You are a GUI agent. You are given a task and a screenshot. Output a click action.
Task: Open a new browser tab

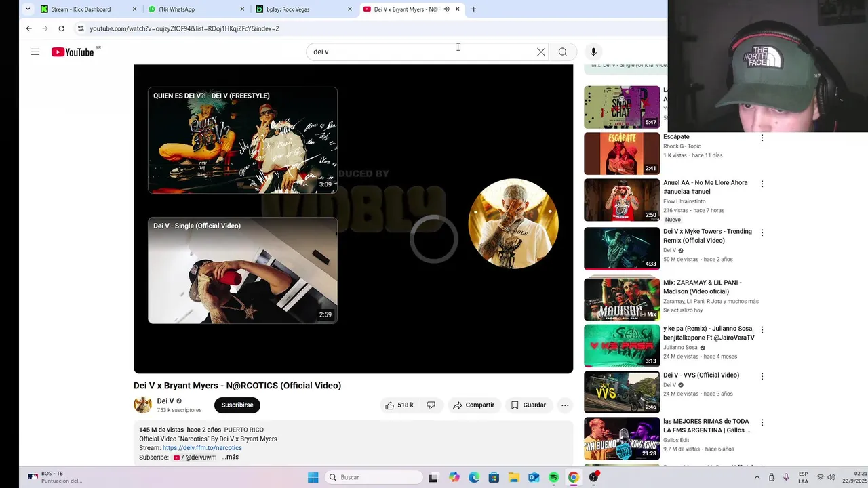[473, 9]
